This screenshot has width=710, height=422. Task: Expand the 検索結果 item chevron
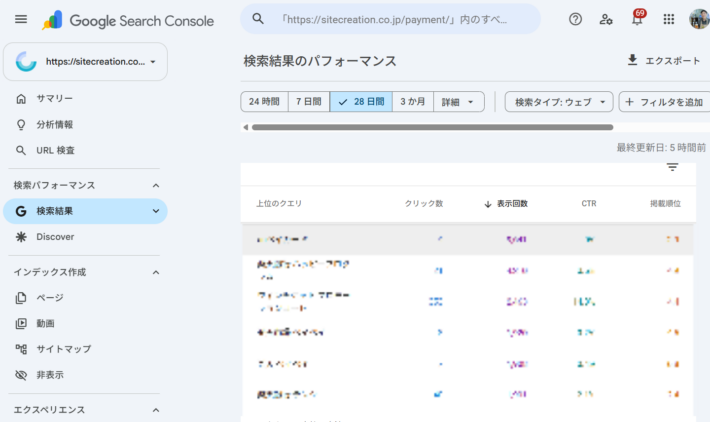point(156,211)
